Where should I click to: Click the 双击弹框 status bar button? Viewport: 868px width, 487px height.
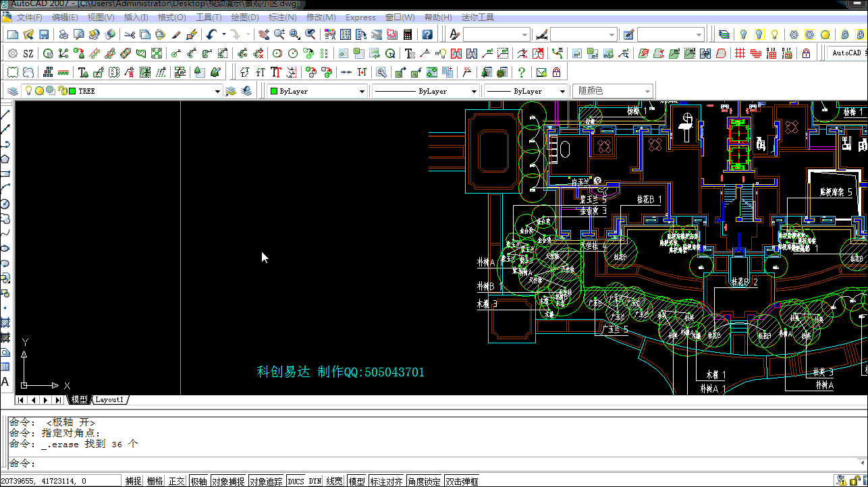pyautogui.click(x=462, y=481)
